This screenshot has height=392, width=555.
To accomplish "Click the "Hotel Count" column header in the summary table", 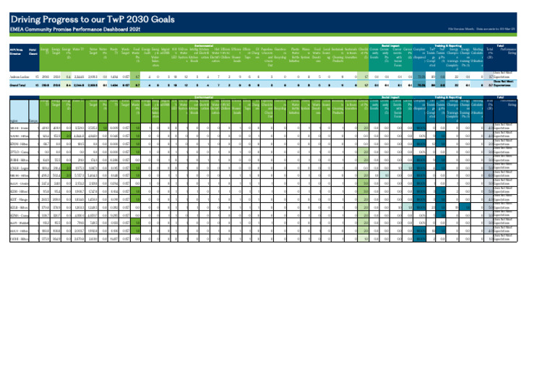I will [x=33, y=52].
